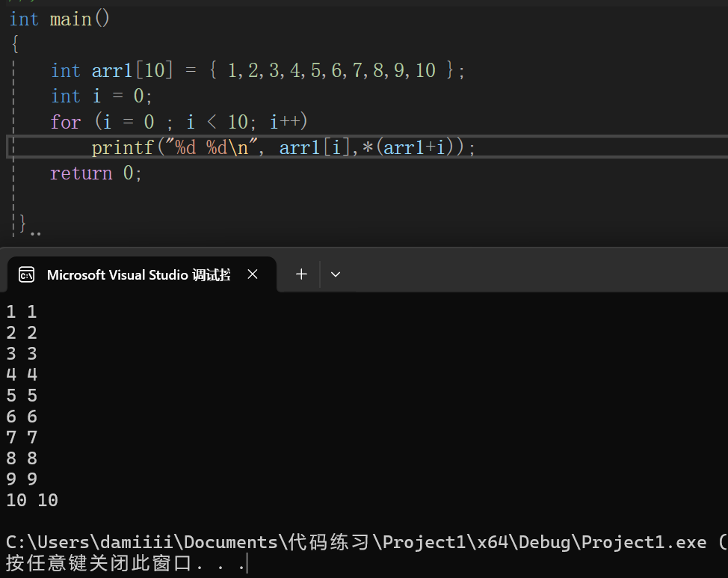This screenshot has height=578, width=728.
Task: Click the 'main' function name
Action: [70, 19]
